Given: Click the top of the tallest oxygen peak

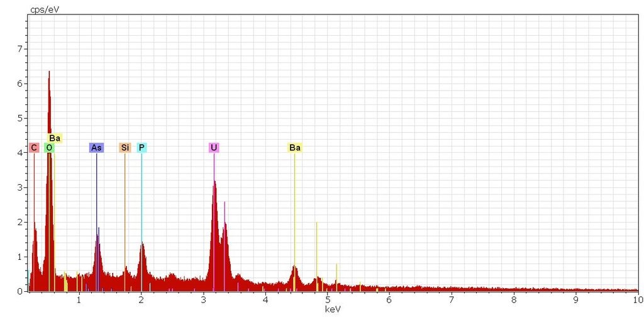Looking at the screenshot, I should [49, 72].
